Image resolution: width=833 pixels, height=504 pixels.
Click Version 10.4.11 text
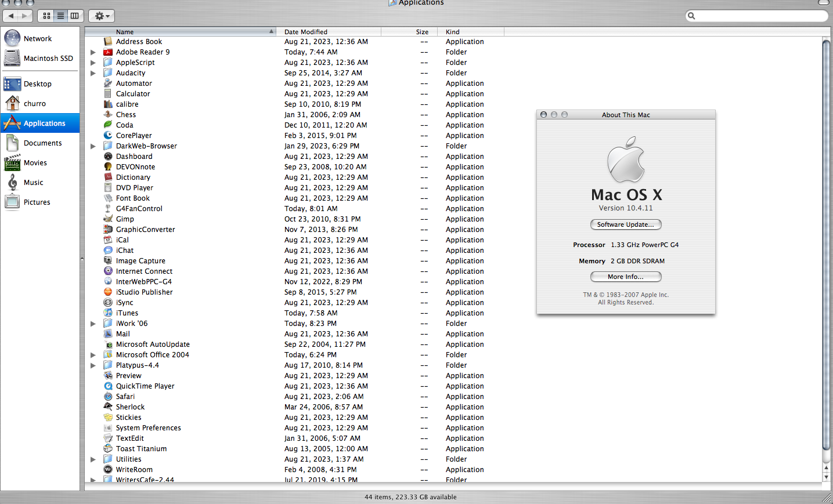626,208
